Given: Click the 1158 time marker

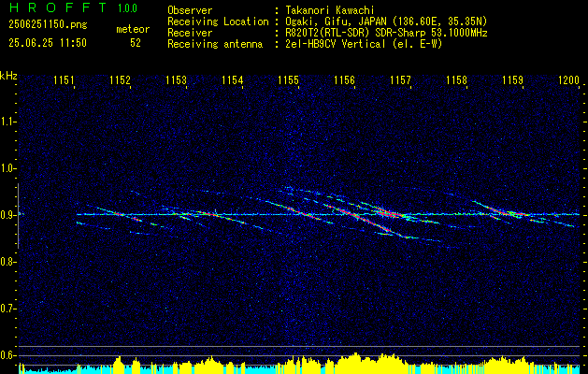Looking at the screenshot, I should tap(457, 80).
